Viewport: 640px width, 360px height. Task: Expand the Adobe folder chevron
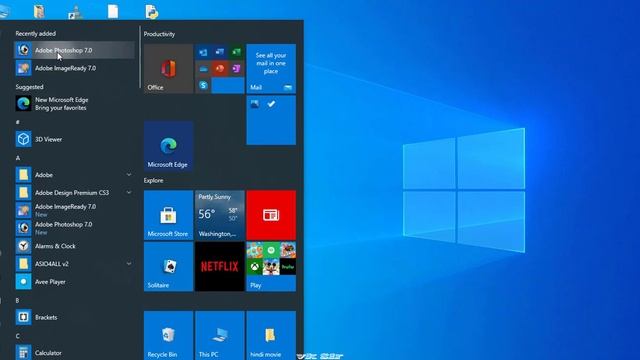point(129,175)
